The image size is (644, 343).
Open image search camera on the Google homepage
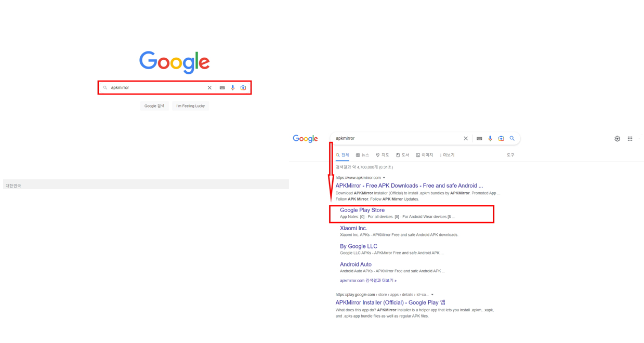click(243, 88)
